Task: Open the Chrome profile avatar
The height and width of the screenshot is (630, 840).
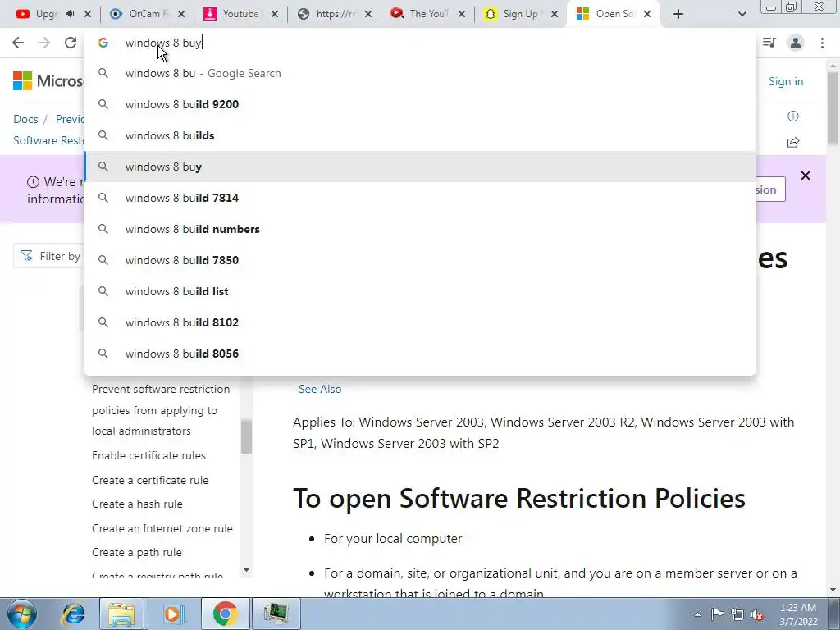Action: point(796,43)
